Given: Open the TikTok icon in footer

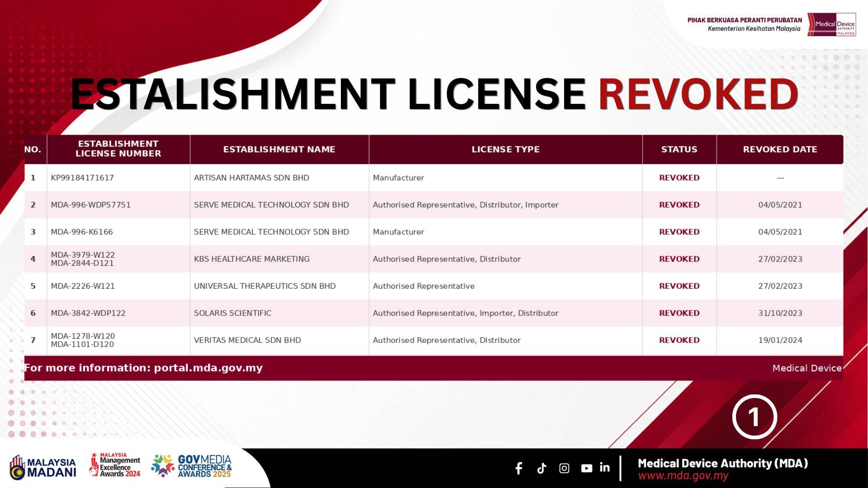Looking at the screenshot, I should [542, 468].
